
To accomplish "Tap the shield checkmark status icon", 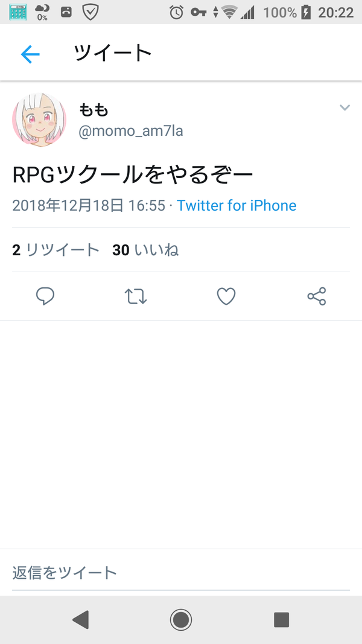I will 91,12.
